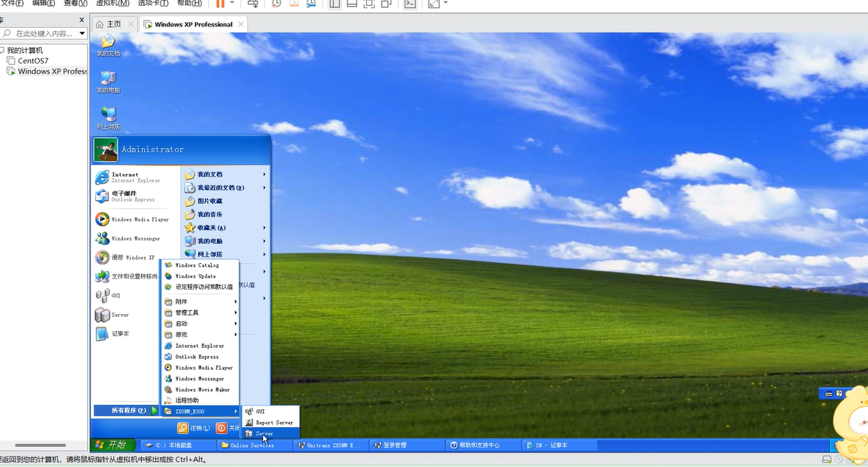Open 记事本 from the Start menu
Image resolution: width=868 pixels, height=467 pixels.
click(127, 333)
